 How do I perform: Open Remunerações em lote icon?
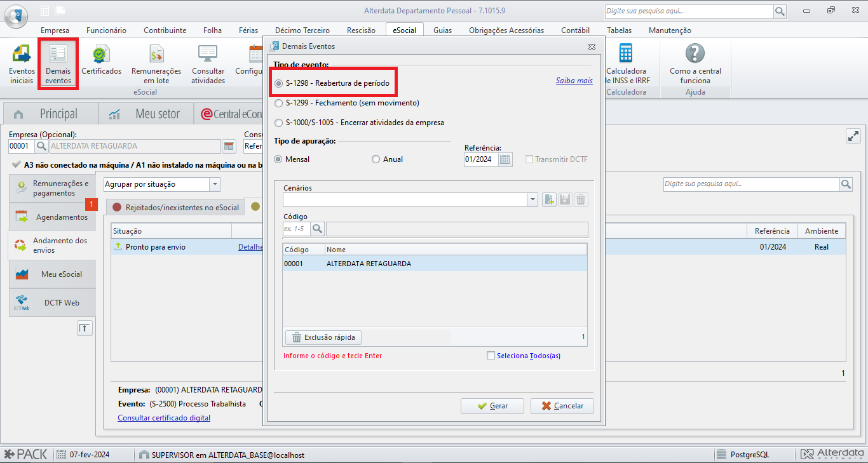click(156, 64)
